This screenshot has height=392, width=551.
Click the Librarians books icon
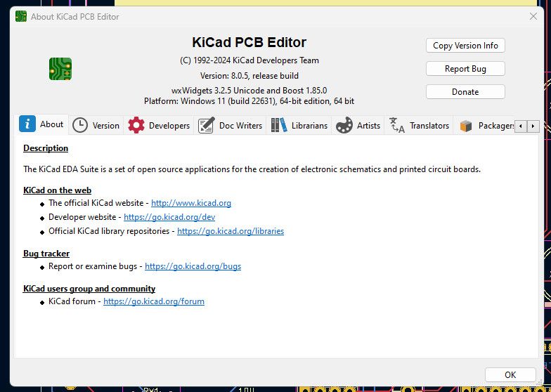(279, 125)
